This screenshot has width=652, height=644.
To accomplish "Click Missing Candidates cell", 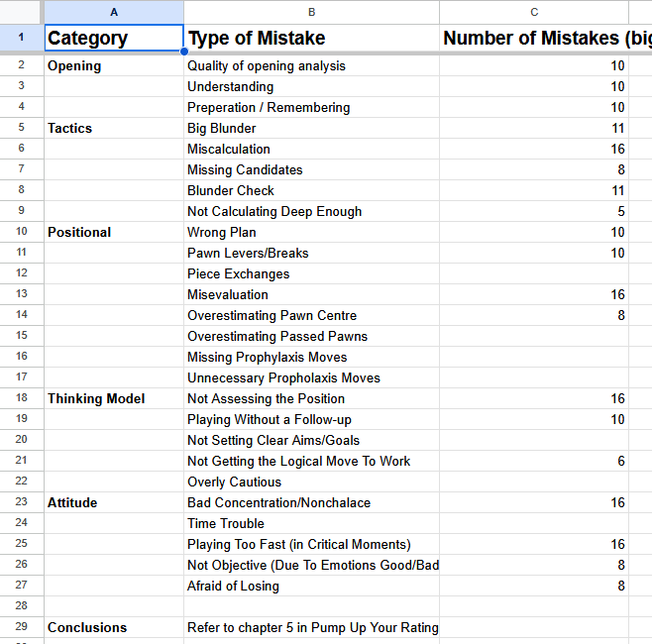I will click(311, 169).
